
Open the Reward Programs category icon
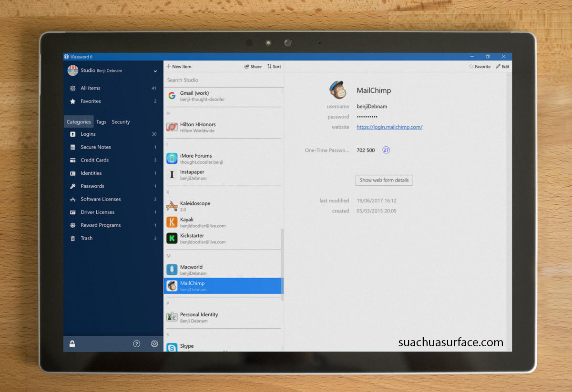point(73,225)
